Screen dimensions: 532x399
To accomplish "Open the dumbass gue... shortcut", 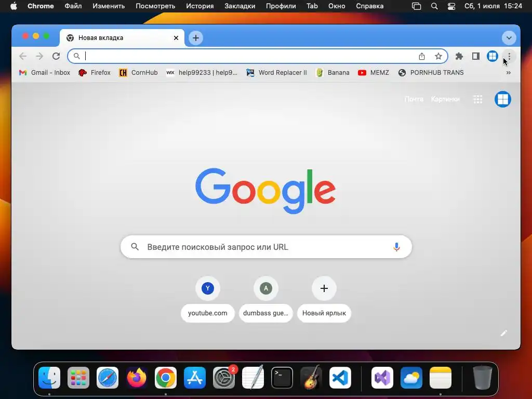I will click(265, 300).
